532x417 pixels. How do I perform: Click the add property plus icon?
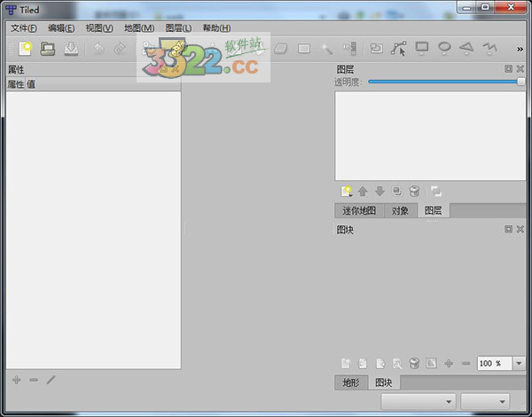[x=16, y=380]
